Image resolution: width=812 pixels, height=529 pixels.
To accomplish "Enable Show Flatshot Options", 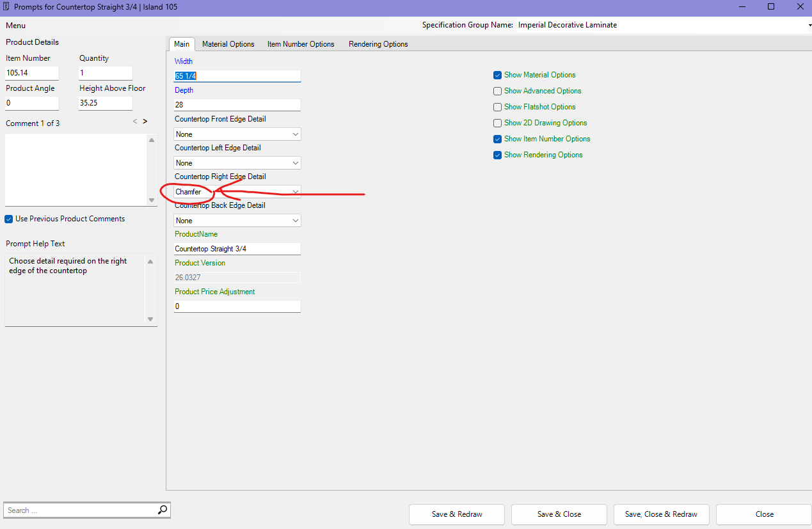I will 497,107.
